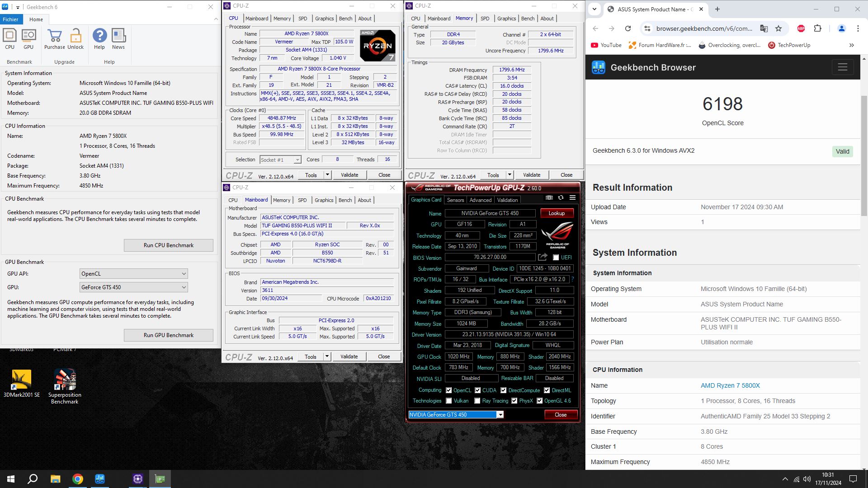Open the TechPowerUp bookmark
The image size is (868, 488).
pyautogui.click(x=789, y=45)
